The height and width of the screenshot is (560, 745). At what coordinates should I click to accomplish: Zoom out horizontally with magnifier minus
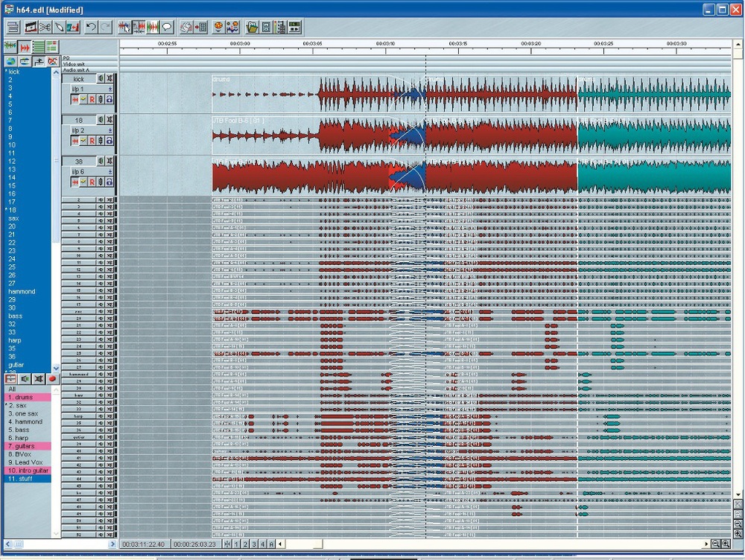click(x=715, y=544)
